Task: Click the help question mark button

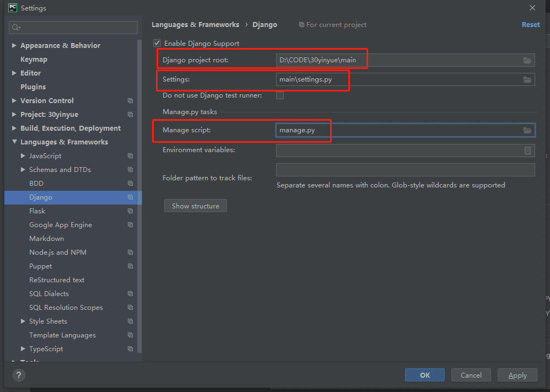Action: [x=19, y=375]
